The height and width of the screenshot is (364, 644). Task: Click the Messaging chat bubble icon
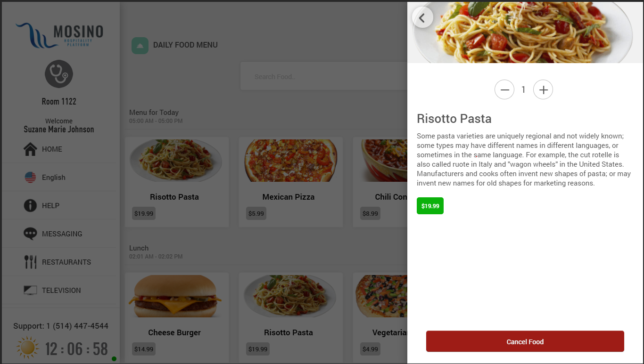point(30,234)
